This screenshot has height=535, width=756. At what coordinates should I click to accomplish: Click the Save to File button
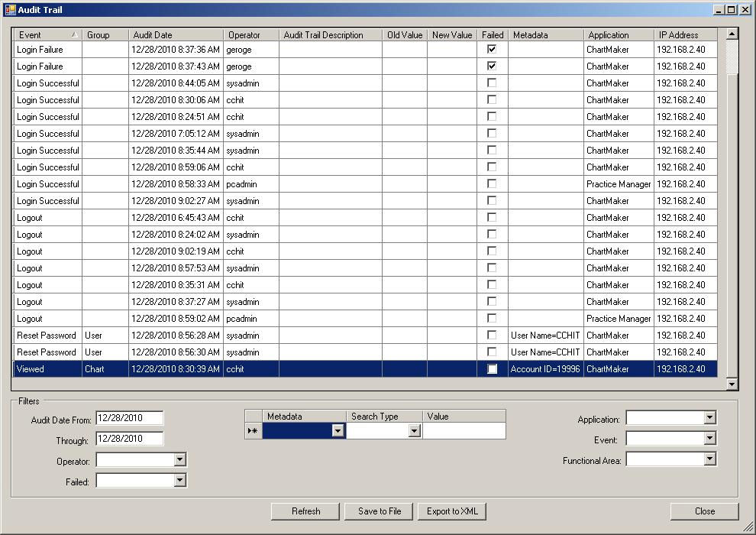point(379,511)
